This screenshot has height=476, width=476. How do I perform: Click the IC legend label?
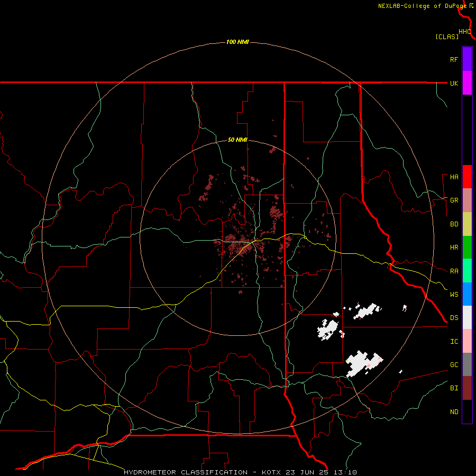454,342
